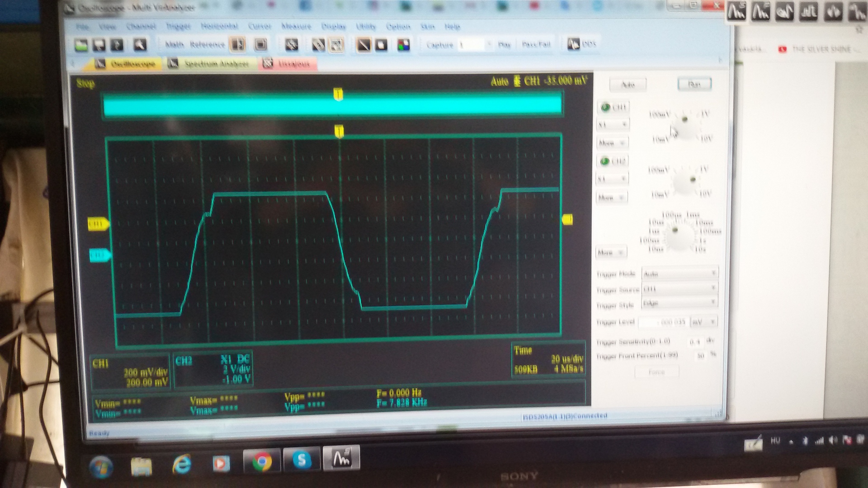
Task: Open the Trigger Source dropdown
Action: click(x=679, y=288)
